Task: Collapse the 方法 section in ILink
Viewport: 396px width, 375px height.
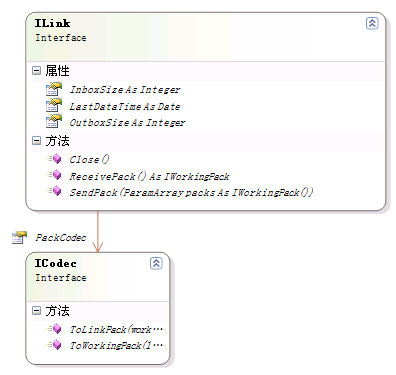Action: tap(36, 140)
